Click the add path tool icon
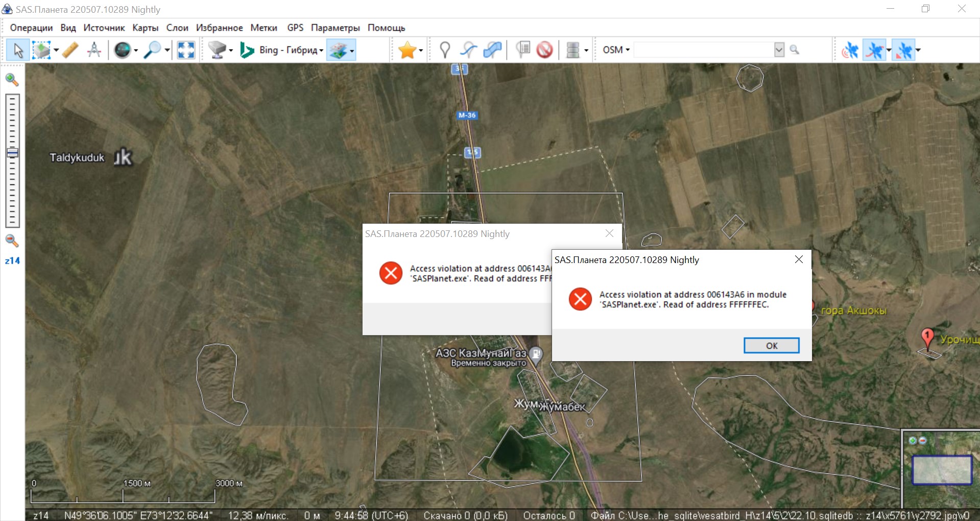980x521 pixels. click(468, 50)
